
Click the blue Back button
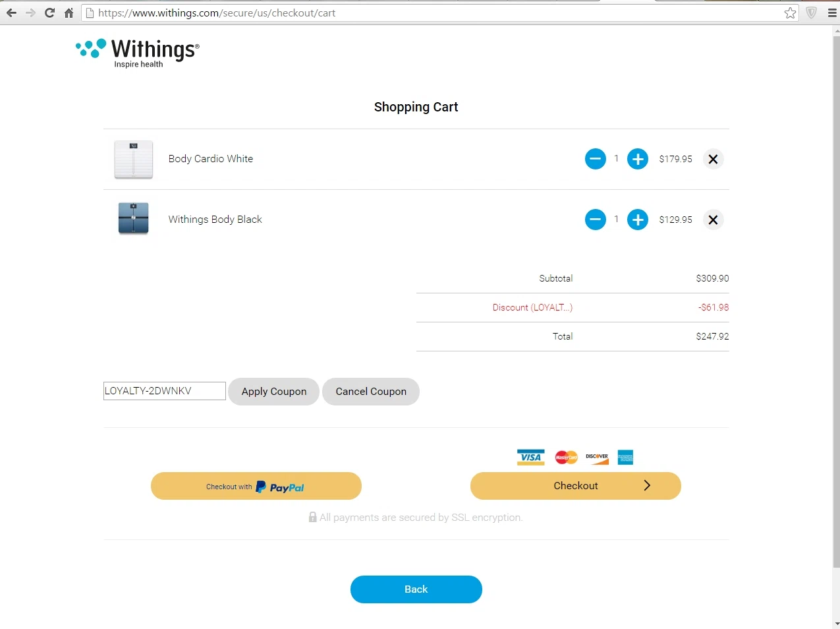[416, 589]
